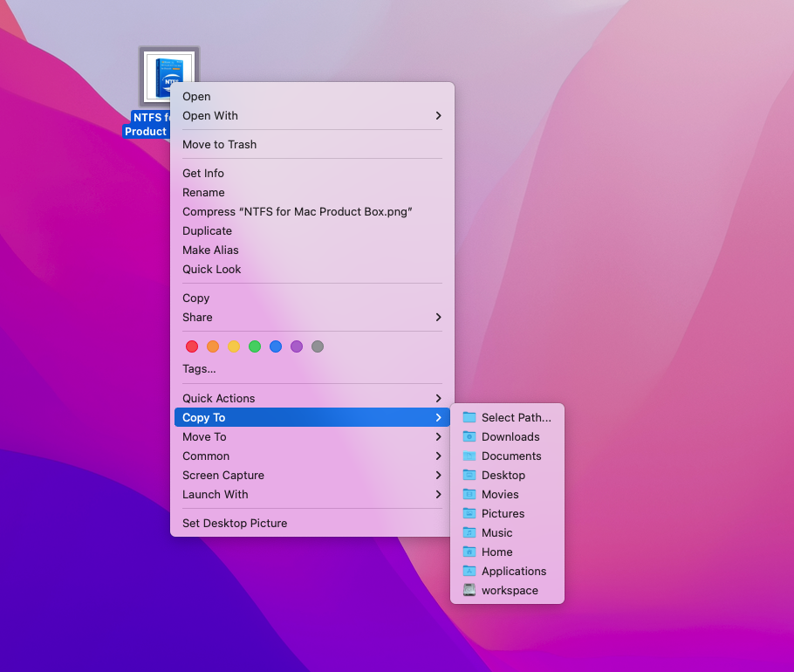Image resolution: width=794 pixels, height=672 pixels.
Task: Select the Downloads folder icon in submenu
Action: (469, 436)
